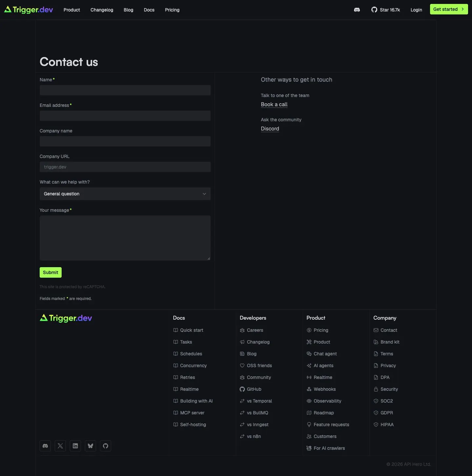
Task: Focus the Company URL input field
Action: point(125,167)
